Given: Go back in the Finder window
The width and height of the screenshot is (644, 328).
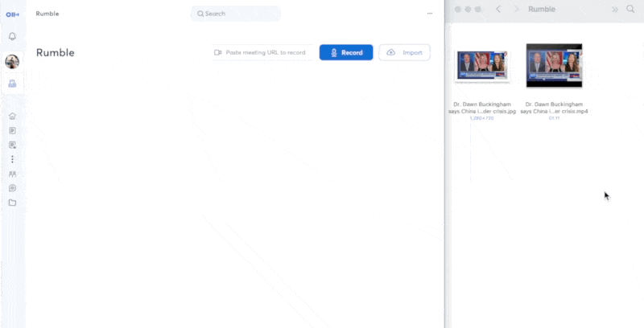Looking at the screenshot, I should pos(499,9).
